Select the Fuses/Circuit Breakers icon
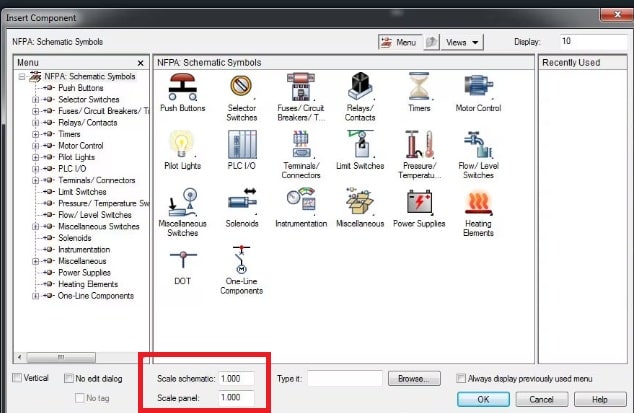Screen dimensions: 634x413 pyautogui.click(x=300, y=87)
